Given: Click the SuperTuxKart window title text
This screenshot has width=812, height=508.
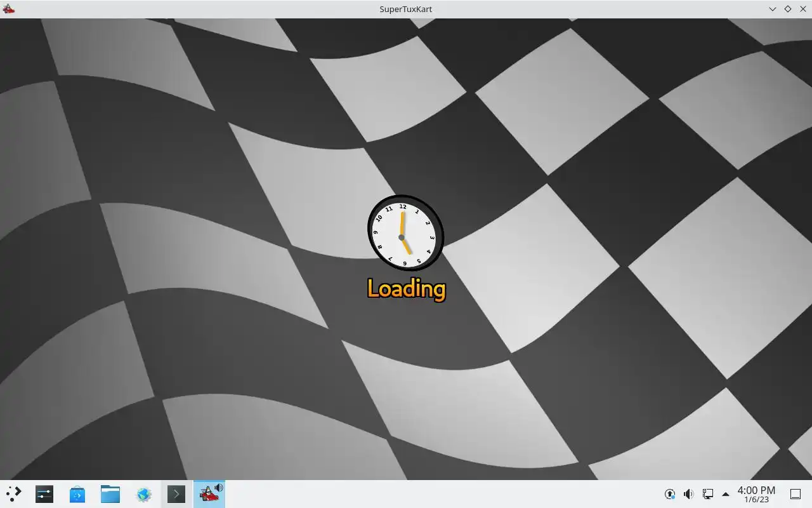Looking at the screenshot, I should click(406, 9).
